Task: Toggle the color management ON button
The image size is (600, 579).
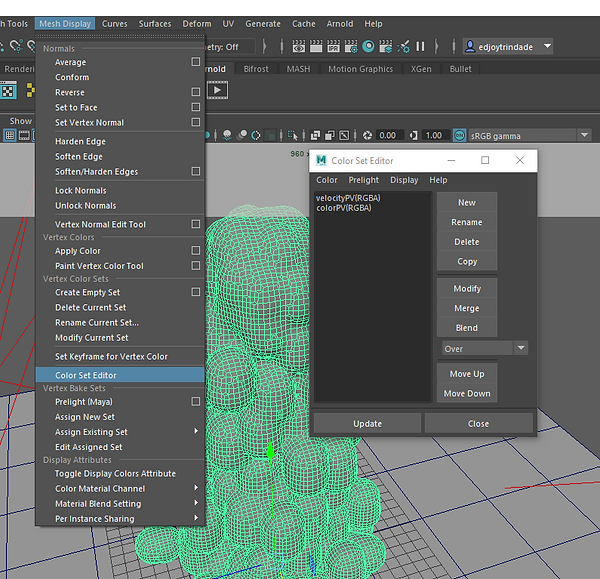Action: 460,135
